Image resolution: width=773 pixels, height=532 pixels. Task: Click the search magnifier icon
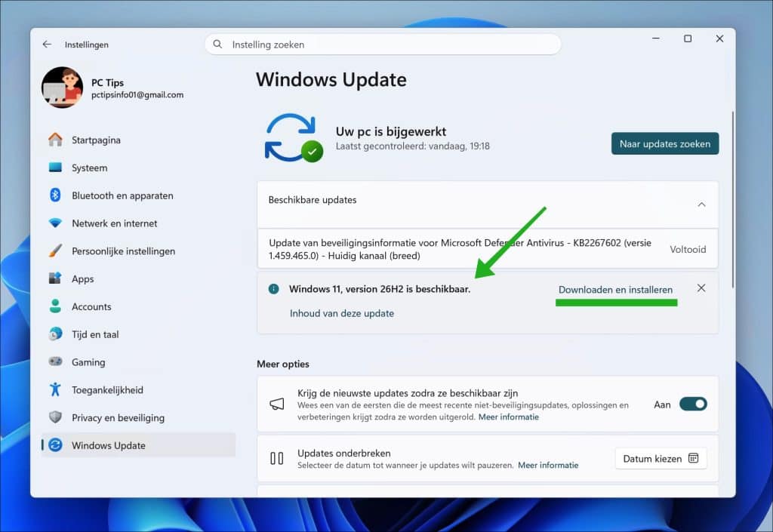(x=217, y=45)
